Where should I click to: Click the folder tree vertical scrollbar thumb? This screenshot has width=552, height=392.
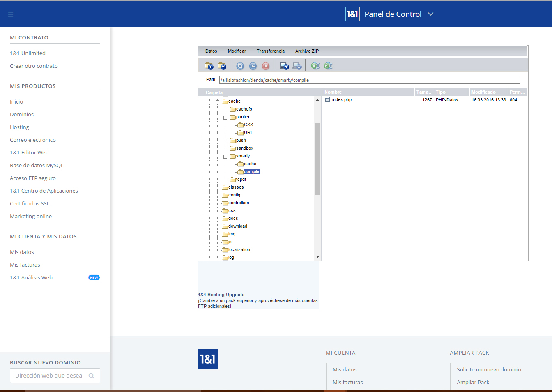317,159
